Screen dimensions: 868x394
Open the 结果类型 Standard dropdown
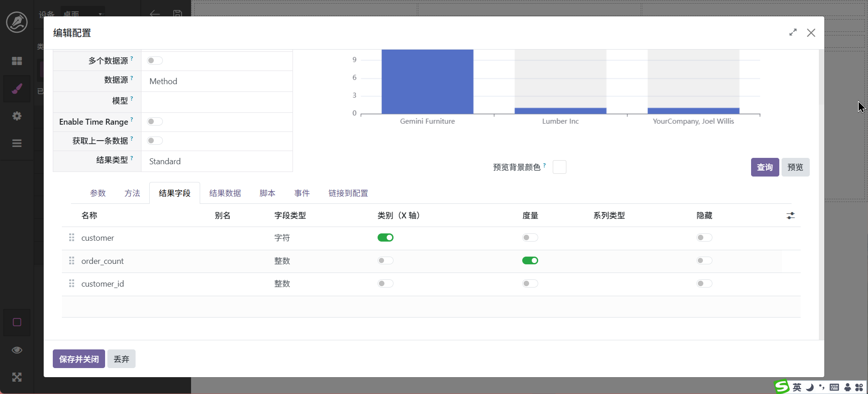click(x=217, y=162)
